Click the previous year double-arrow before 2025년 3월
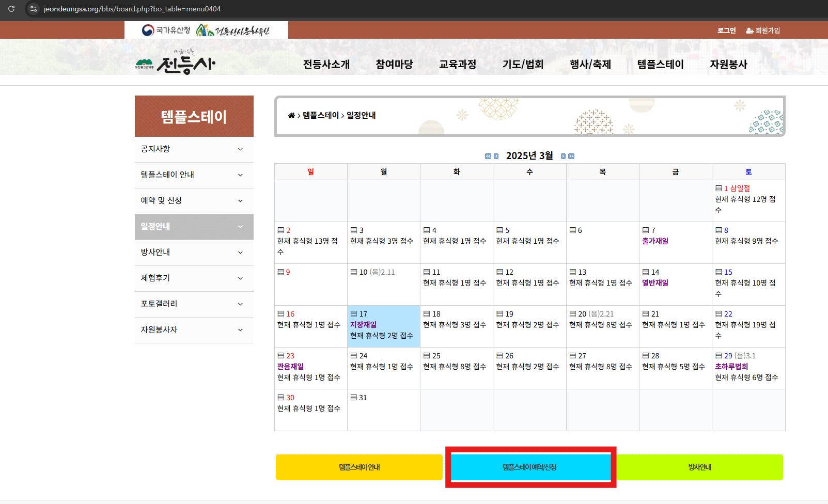Viewport: 828px width, 504px height. 487,156
